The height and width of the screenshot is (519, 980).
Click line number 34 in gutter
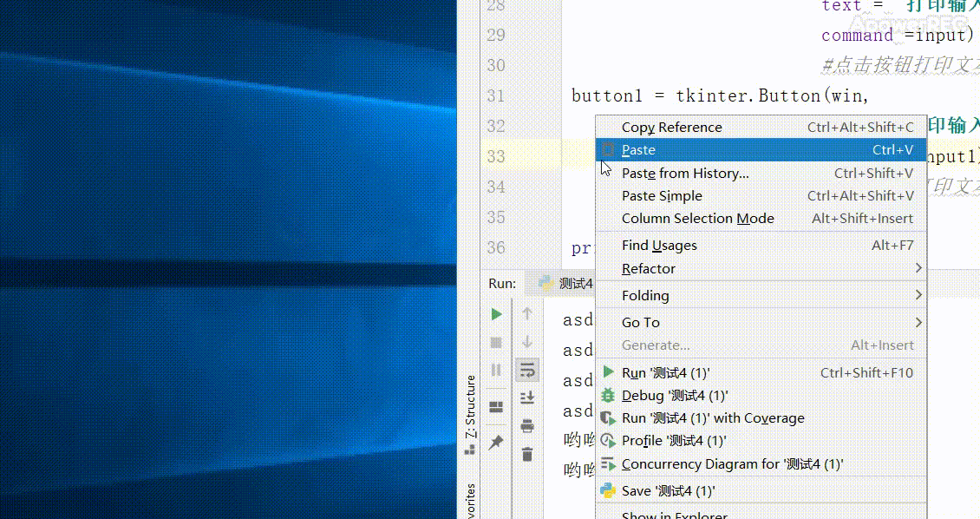pyautogui.click(x=495, y=187)
